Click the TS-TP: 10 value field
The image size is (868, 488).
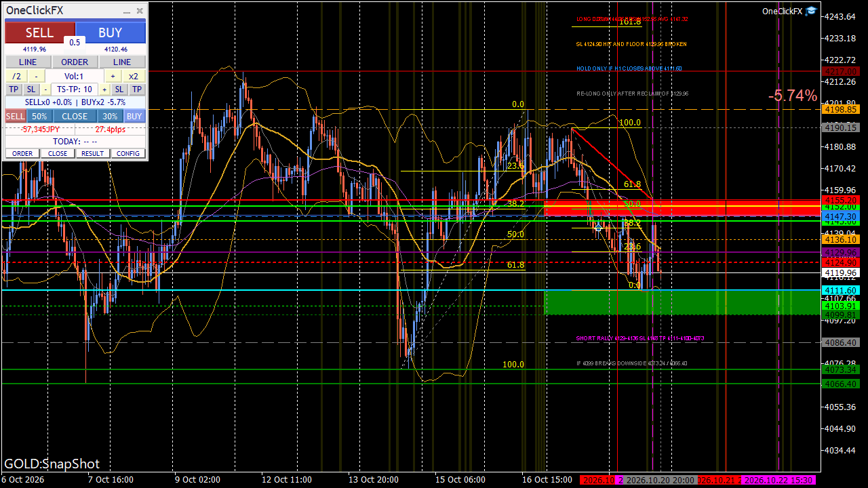pyautogui.click(x=75, y=89)
